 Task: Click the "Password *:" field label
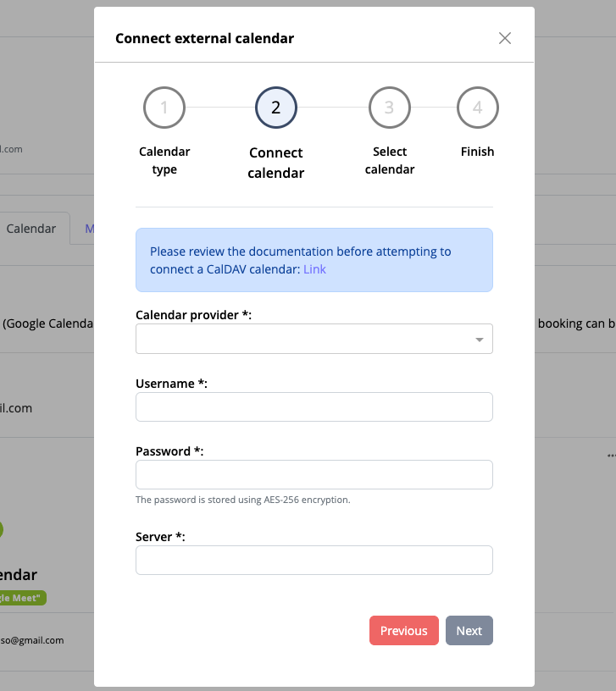click(169, 451)
